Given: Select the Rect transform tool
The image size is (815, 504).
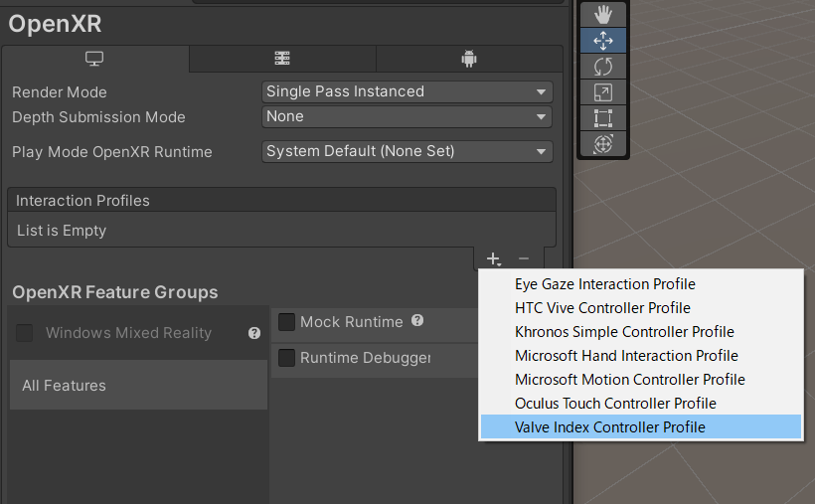Looking at the screenshot, I should [603, 118].
